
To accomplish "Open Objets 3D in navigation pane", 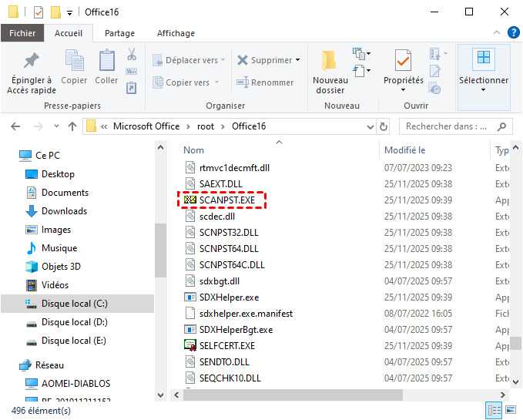I will coord(53,267).
